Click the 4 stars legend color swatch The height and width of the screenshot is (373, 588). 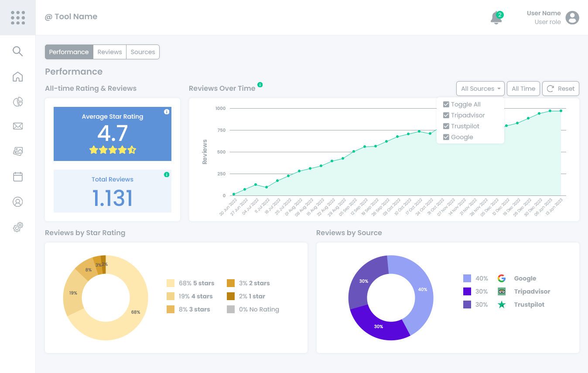tap(171, 296)
